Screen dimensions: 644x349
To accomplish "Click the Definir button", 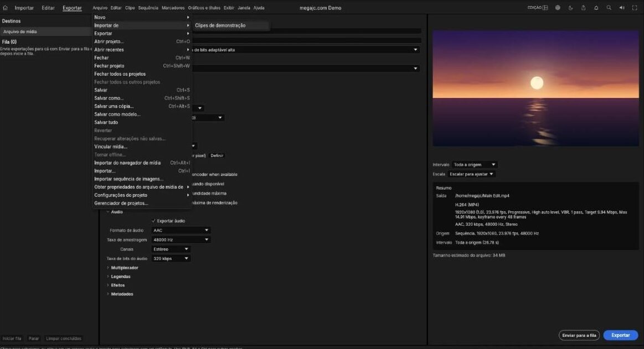I will pyautogui.click(x=217, y=156).
